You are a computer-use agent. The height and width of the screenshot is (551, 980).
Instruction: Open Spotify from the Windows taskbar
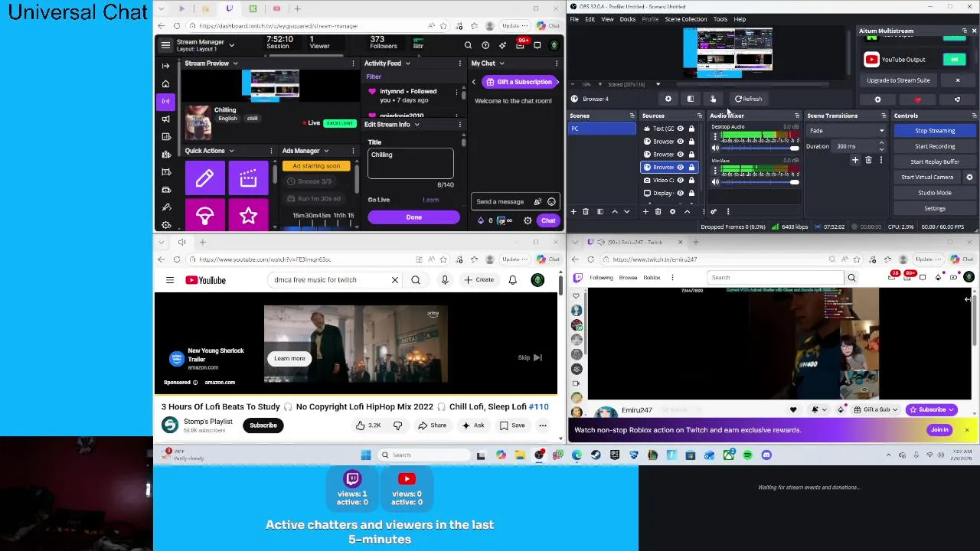[x=747, y=455]
